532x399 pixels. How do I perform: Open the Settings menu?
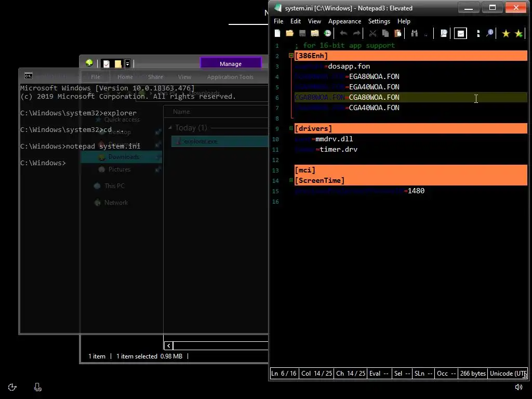379,21
